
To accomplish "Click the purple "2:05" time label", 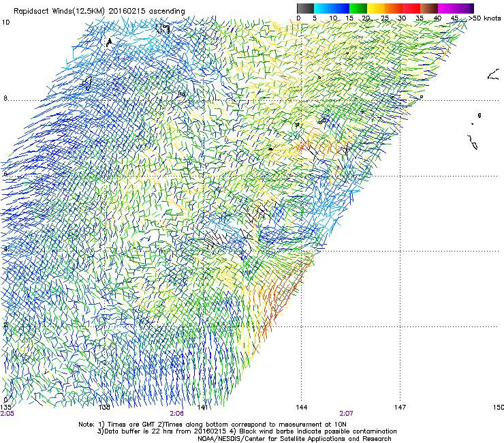I will (x=7, y=414).
